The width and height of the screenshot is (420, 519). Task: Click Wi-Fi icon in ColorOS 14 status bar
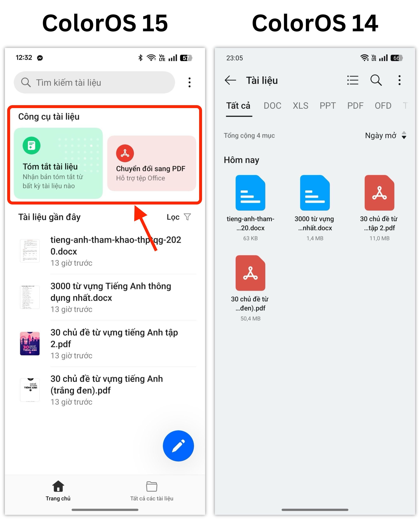365,58
